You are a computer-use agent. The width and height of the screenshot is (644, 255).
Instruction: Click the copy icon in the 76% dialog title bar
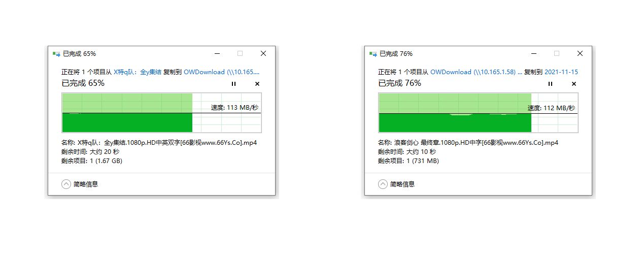click(373, 53)
